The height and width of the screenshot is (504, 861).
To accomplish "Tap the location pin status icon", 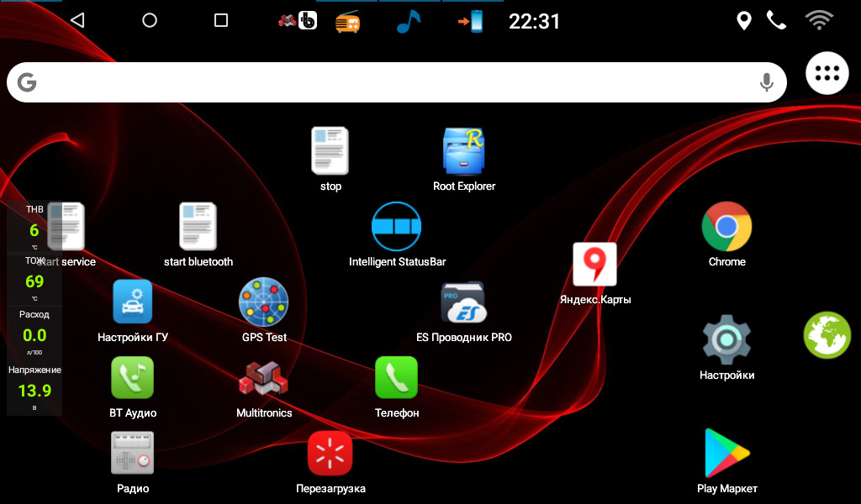I will (743, 21).
